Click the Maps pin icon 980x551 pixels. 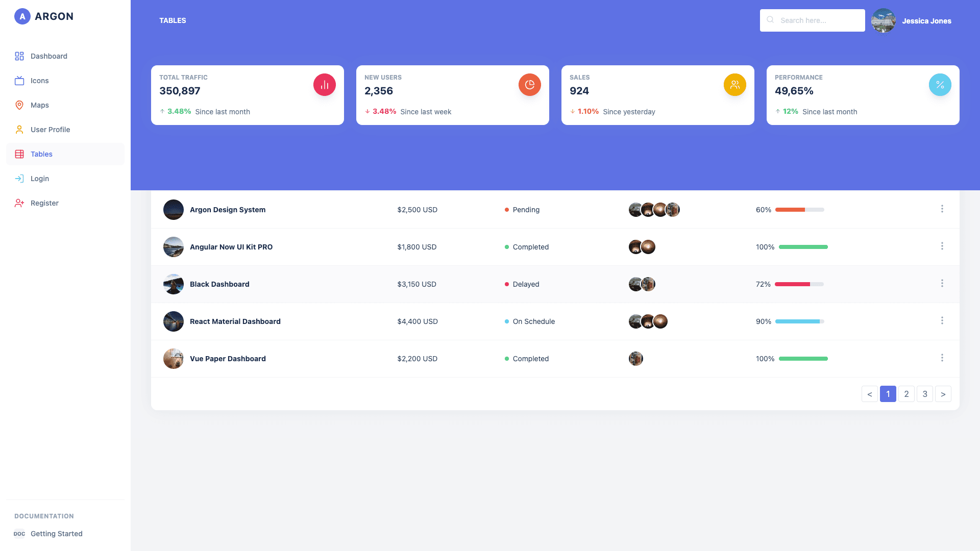(x=19, y=105)
